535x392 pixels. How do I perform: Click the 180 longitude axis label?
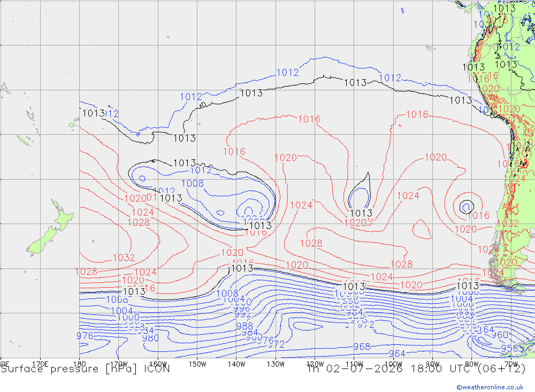pyautogui.click(x=80, y=364)
